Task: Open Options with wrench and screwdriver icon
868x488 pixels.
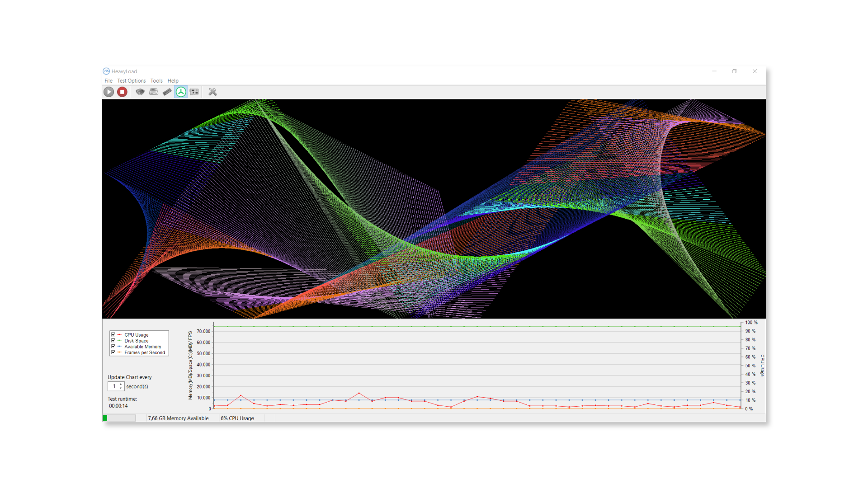Action: 212,92
